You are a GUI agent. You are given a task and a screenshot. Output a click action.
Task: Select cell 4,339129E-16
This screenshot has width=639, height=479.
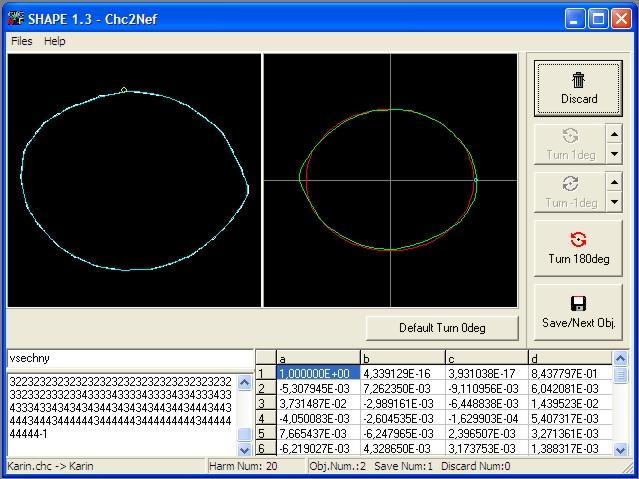pyautogui.click(x=403, y=373)
